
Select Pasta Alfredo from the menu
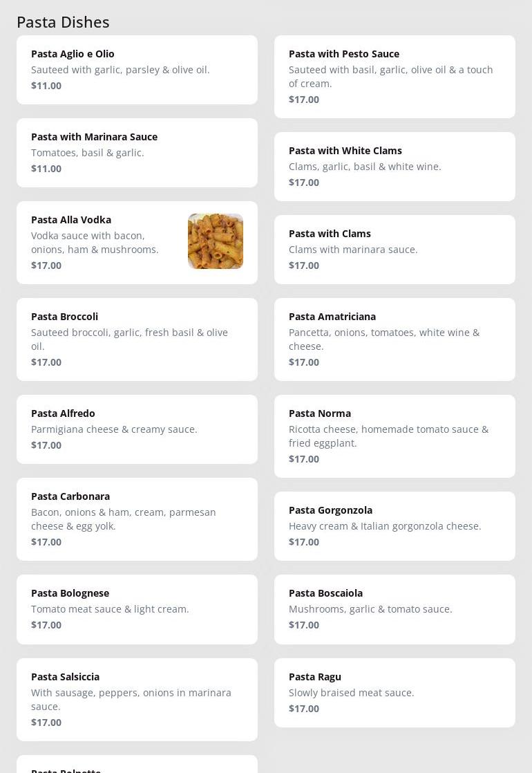pos(137,429)
